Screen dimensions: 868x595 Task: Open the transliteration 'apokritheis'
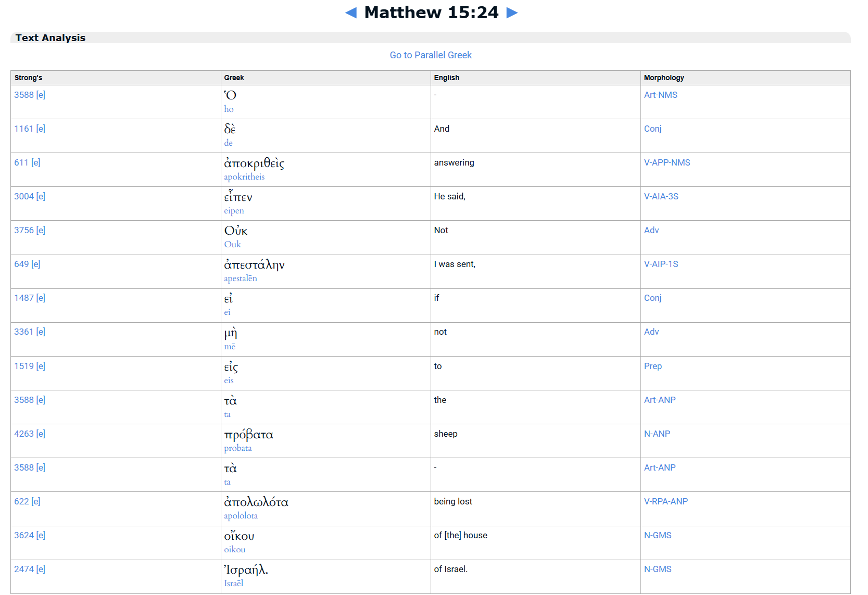coord(244,177)
